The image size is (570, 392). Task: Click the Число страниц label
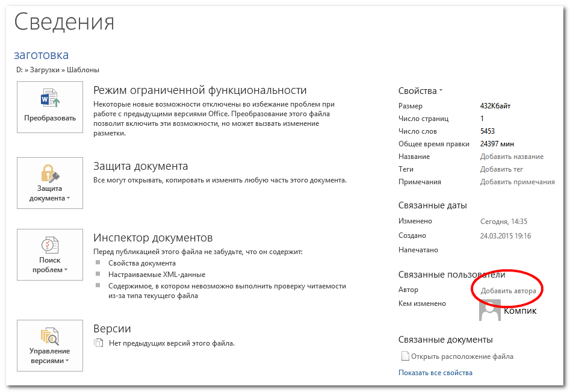coord(424,119)
